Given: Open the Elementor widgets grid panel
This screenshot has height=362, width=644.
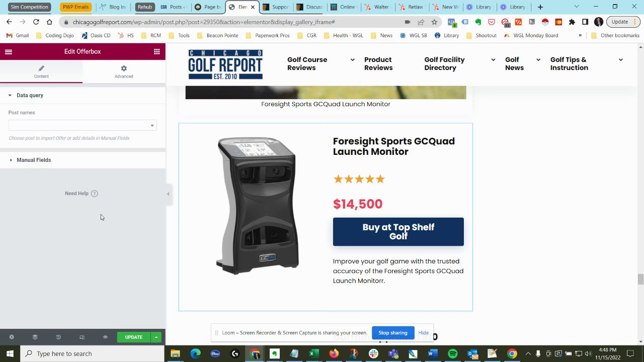Looking at the screenshot, I should (157, 52).
